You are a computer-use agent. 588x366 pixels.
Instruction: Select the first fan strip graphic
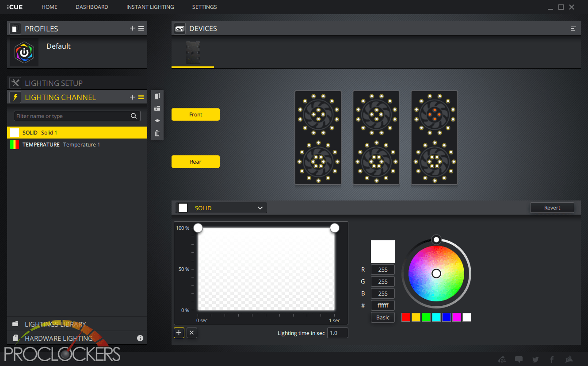(318, 138)
